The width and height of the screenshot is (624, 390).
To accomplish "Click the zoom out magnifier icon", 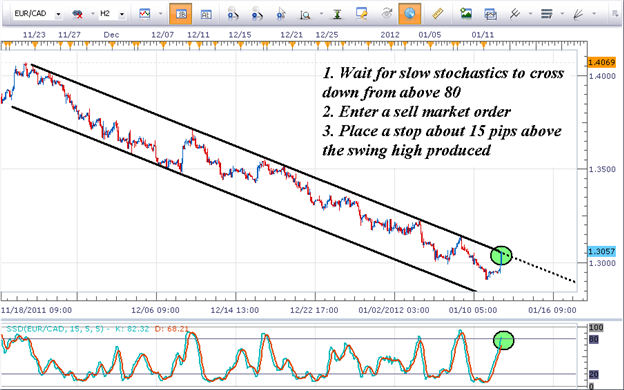I will [x=257, y=14].
